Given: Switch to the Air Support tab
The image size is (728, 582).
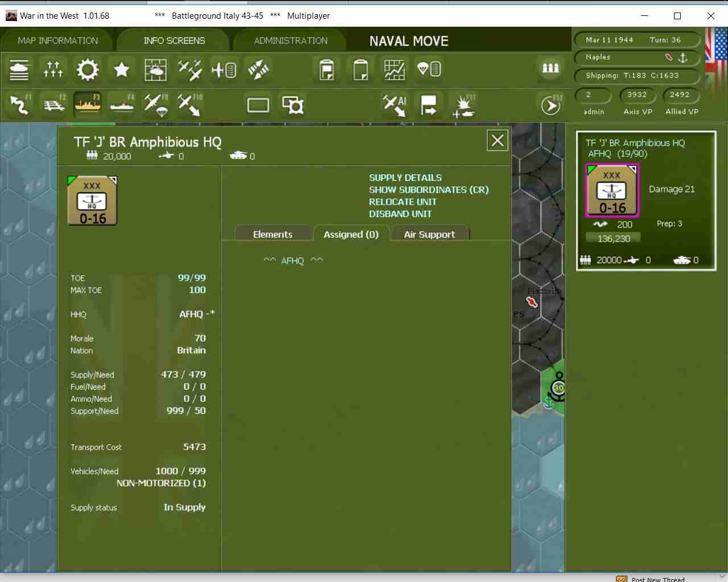Looking at the screenshot, I should tap(429, 234).
